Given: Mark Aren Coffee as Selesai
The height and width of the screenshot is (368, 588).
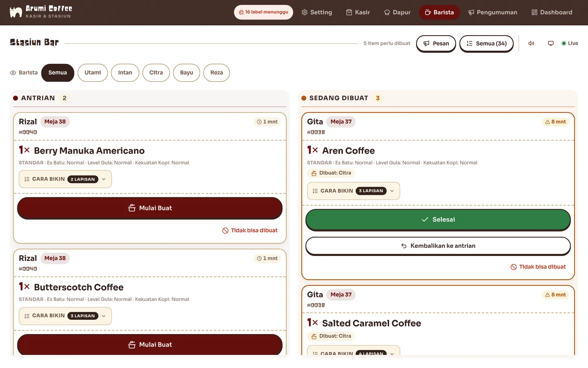Looking at the screenshot, I should [438, 220].
